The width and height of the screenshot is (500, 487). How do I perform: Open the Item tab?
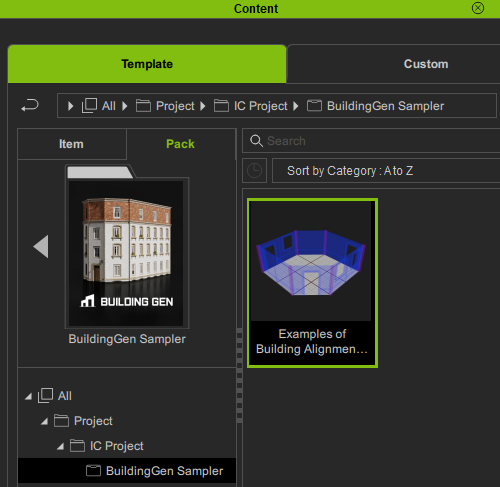[72, 144]
